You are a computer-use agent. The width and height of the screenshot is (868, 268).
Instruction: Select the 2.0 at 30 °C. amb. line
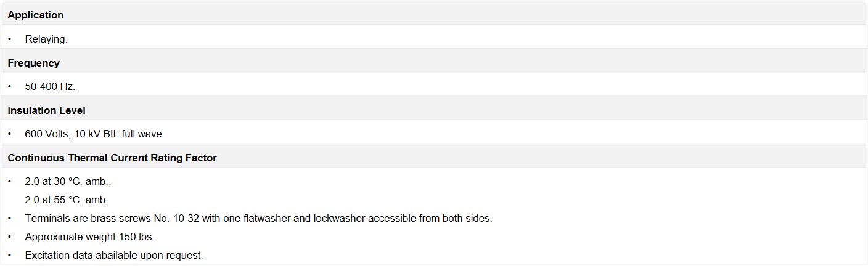pyautogui.click(x=68, y=182)
